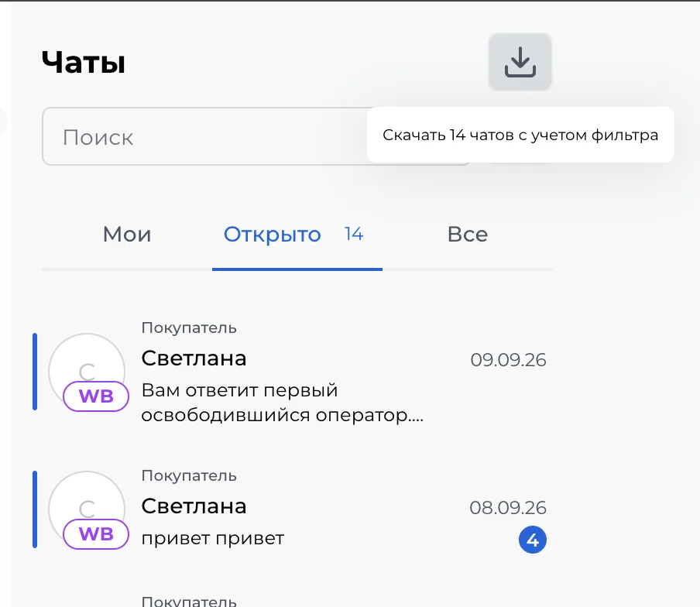Switch to the Мои tab
700x607 pixels.
[x=127, y=235]
